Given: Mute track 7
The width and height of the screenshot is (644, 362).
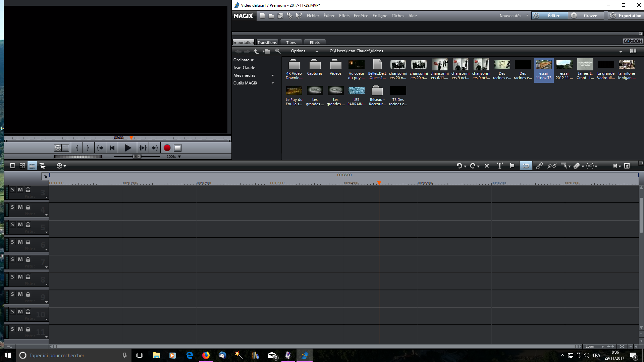Looking at the screenshot, I should pyautogui.click(x=20, y=259).
